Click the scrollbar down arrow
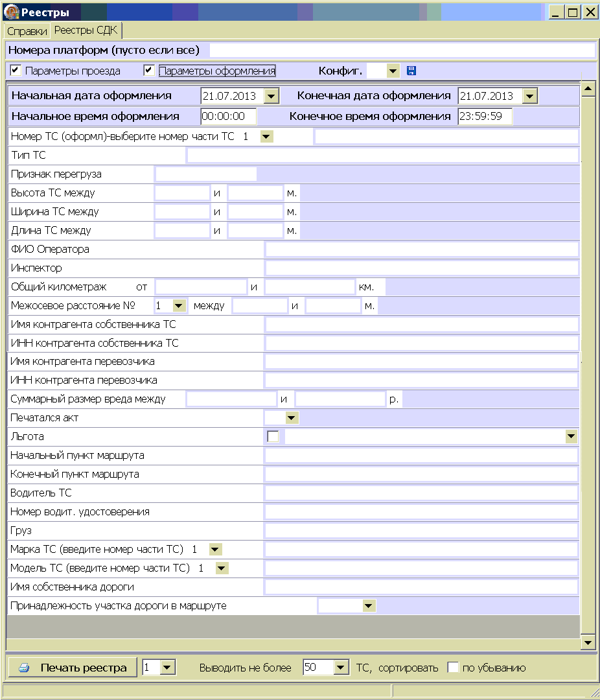This screenshot has width=600, height=700. [x=588, y=642]
